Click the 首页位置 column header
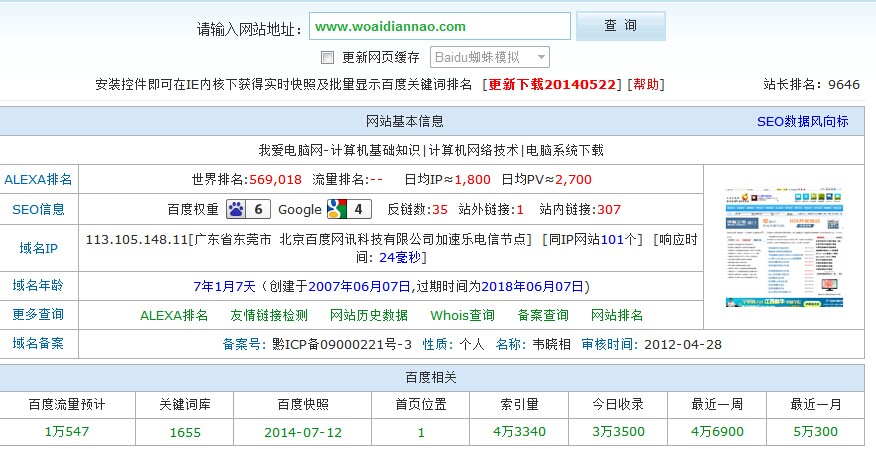Viewport: 876px width, 449px height. click(421, 404)
